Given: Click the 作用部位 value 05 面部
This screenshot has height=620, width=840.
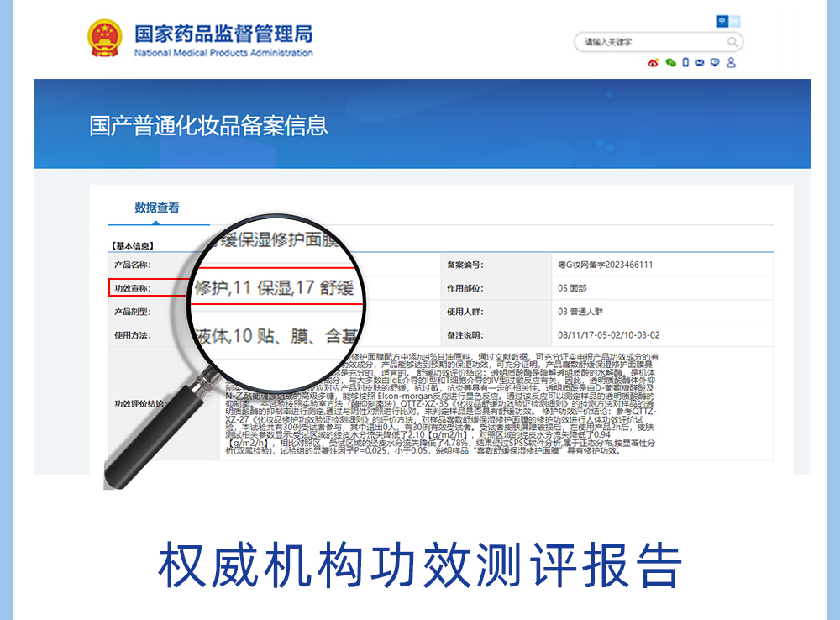Looking at the screenshot, I should [575, 288].
